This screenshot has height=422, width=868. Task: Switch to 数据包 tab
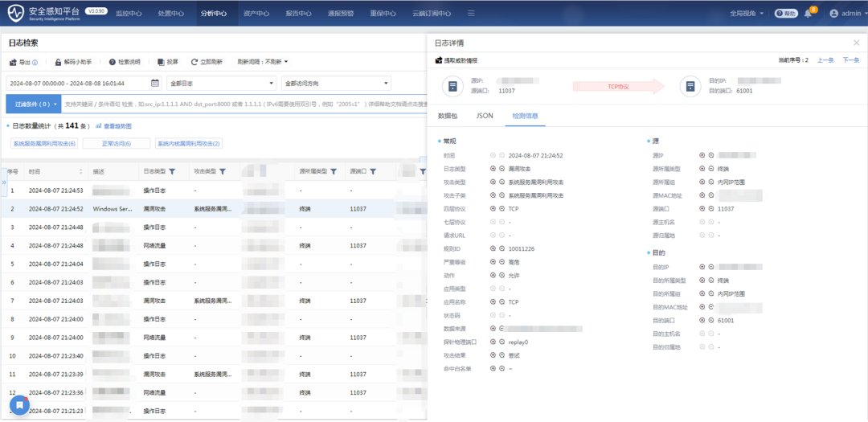tap(448, 116)
